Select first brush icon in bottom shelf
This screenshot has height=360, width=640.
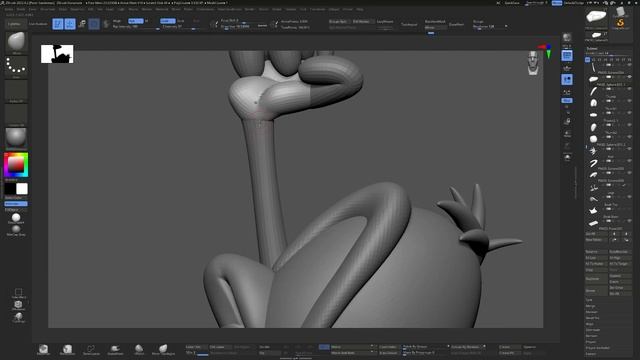[x=43, y=349]
